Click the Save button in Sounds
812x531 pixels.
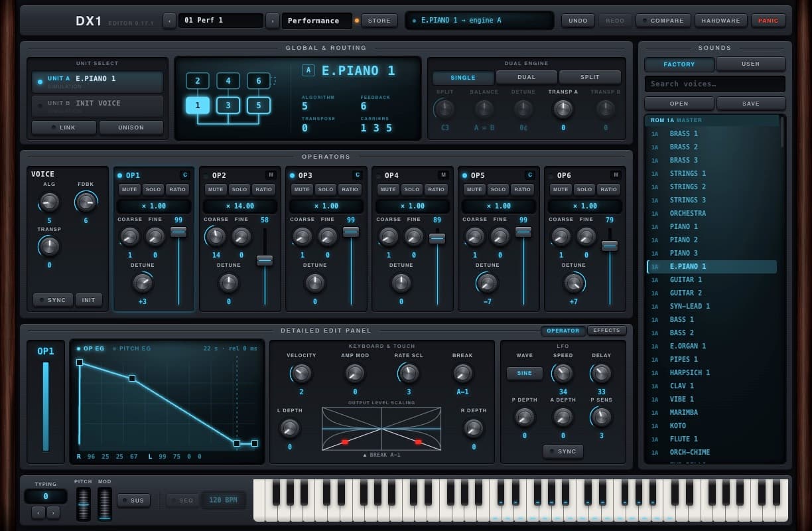pos(751,104)
